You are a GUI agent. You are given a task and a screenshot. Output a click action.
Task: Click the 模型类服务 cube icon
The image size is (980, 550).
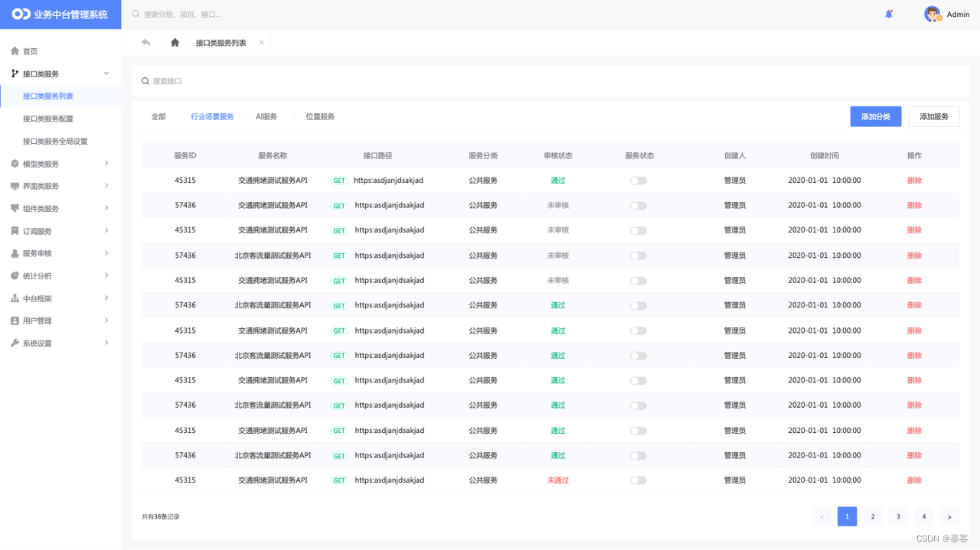15,164
